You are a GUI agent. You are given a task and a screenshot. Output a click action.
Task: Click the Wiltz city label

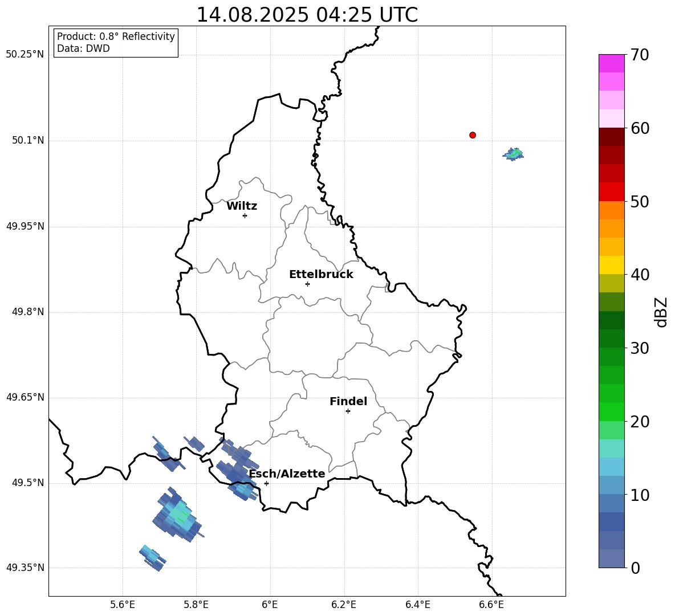tap(242, 206)
